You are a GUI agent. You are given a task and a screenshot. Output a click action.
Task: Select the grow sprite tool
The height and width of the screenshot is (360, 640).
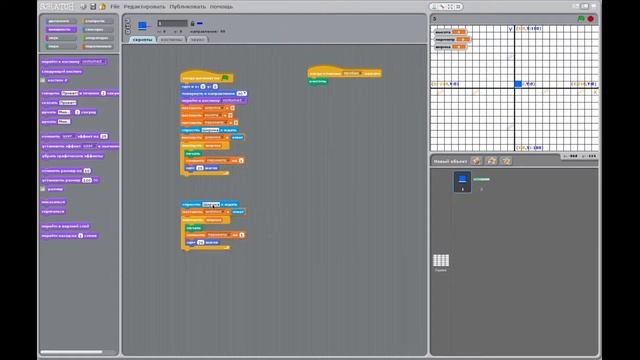click(x=450, y=7)
